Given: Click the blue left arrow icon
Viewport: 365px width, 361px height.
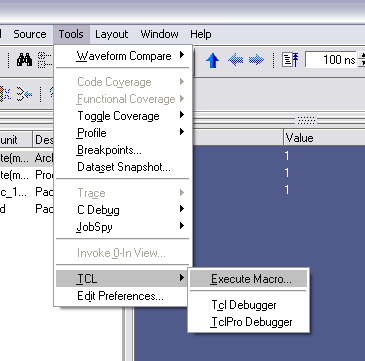Looking at the screenshot, I should pyautogui.click(x=235, y=60).
